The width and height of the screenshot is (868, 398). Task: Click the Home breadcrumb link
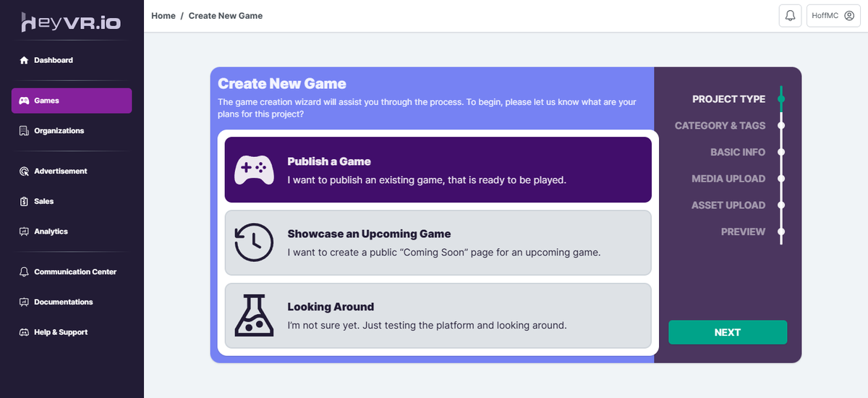(163, 15)
